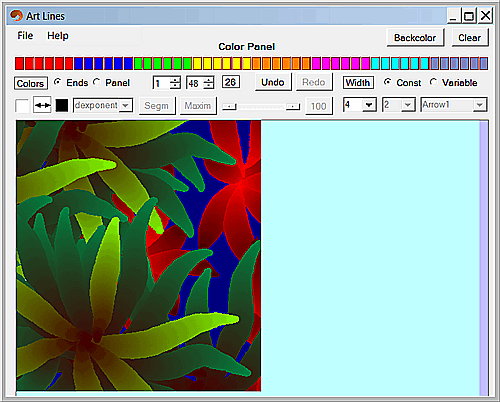Click the slider's left arrow button
500x402 pixels.
pyautogui.click(x=229, y=107)
